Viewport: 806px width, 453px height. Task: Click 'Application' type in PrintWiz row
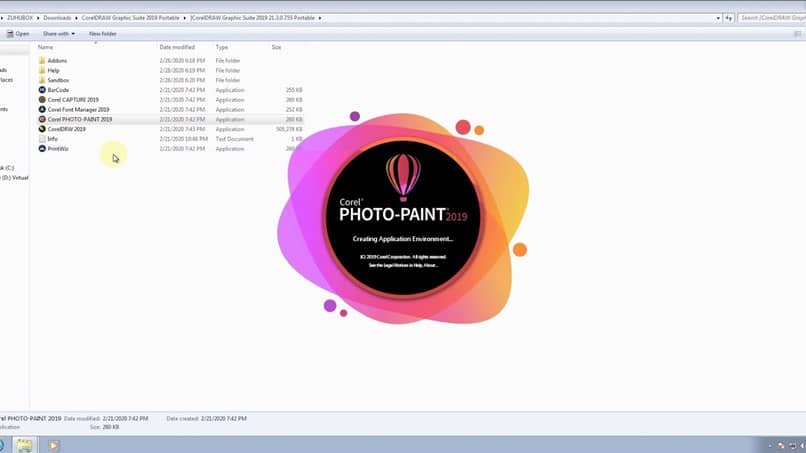(x=230, y=149)
